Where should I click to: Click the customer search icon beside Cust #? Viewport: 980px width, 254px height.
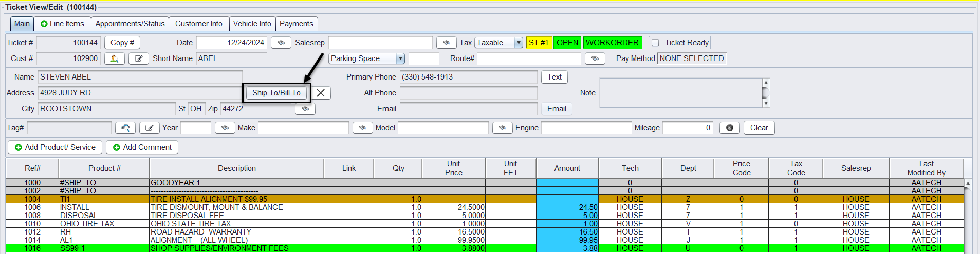114,58
